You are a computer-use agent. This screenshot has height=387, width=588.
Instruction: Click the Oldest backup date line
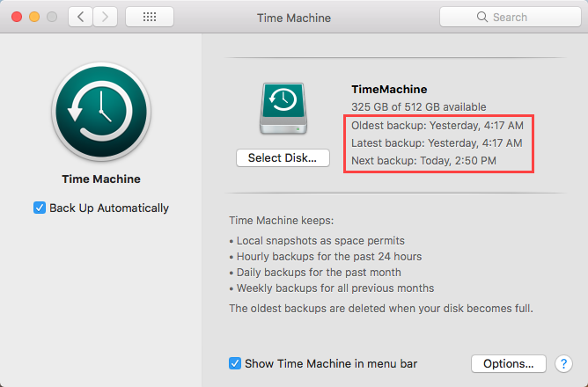437,124
